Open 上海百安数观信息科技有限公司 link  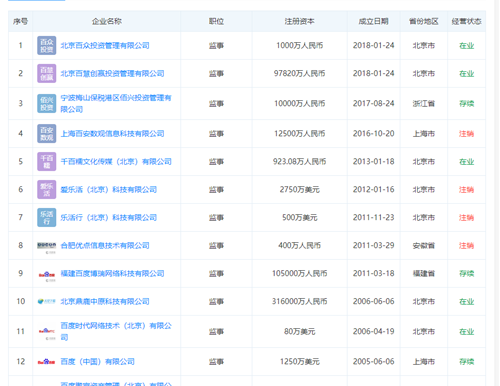[x=112, y=134]
